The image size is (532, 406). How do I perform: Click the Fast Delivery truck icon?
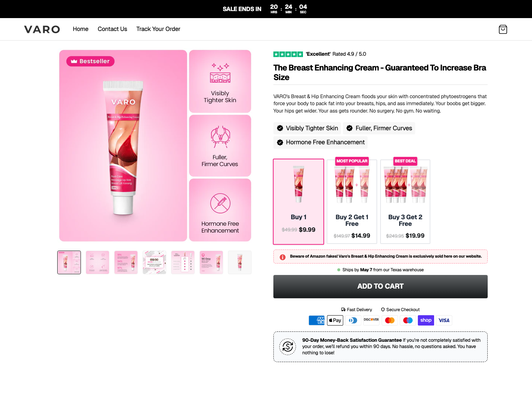(343, 310)
